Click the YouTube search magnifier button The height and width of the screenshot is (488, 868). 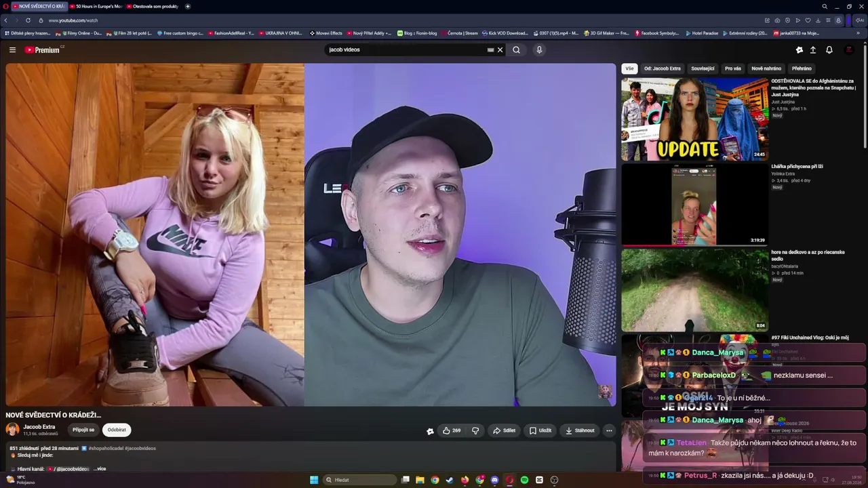516,49
